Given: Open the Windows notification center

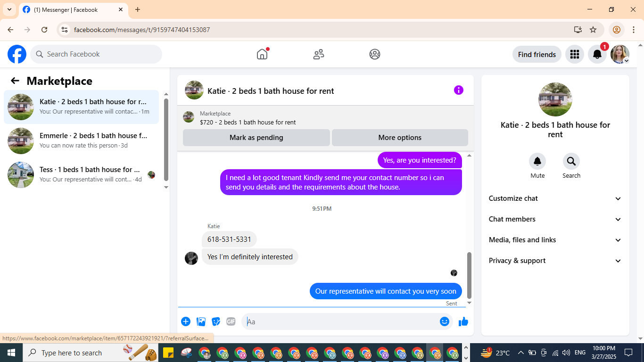Looking at the screenshot, I should [x=628, y=353].
